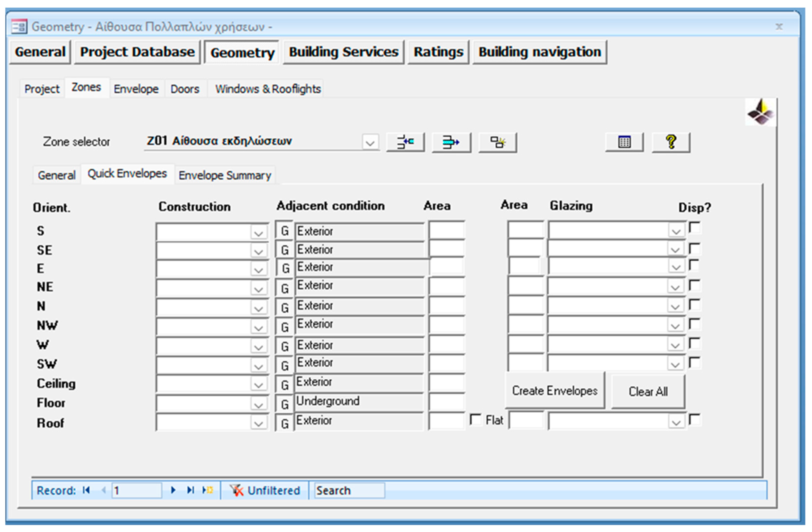Enable the Flat roof checkbox
812x532 pixels.
click(x=475, y=419)
